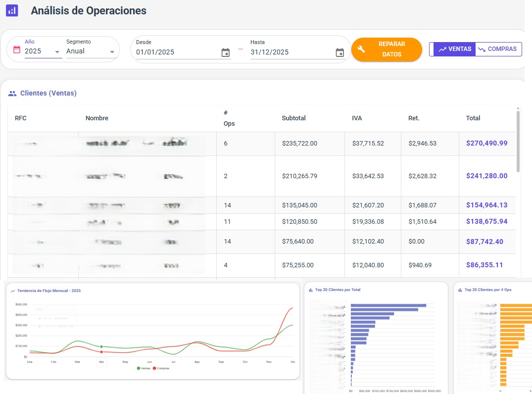Click the Desde date field 01/01/2025

176,52
